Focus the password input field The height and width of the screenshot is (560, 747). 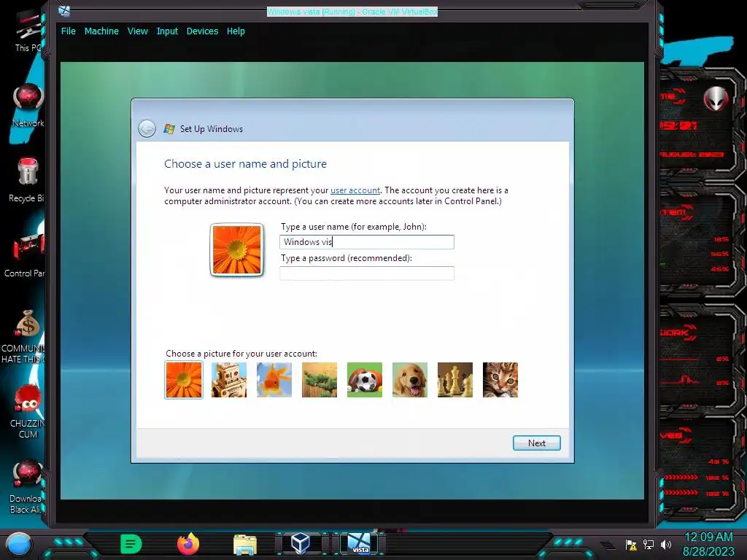[x=367, y=273]
